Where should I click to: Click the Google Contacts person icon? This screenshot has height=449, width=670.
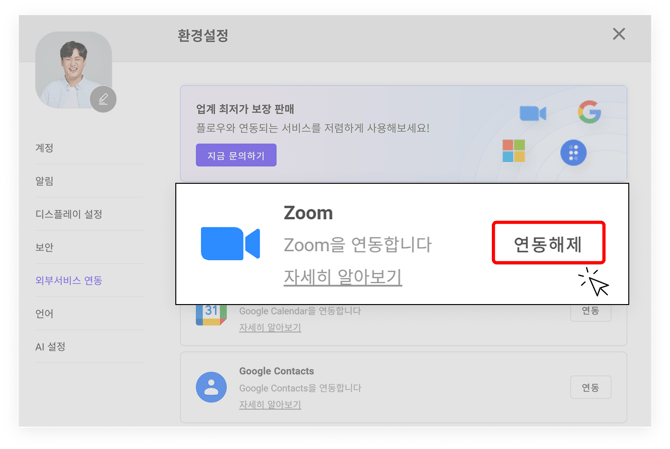(x=211, y=386)
